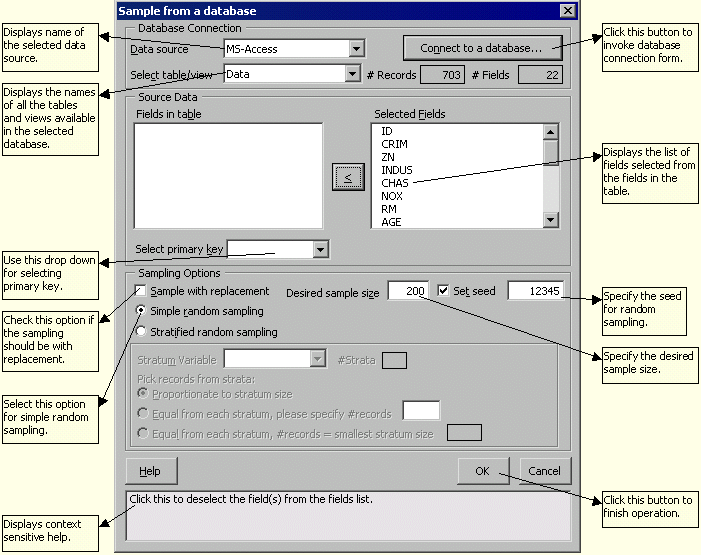Click the Cancel button
The height and width of the screenshot is (555, 701).
[x=544, y=471]
